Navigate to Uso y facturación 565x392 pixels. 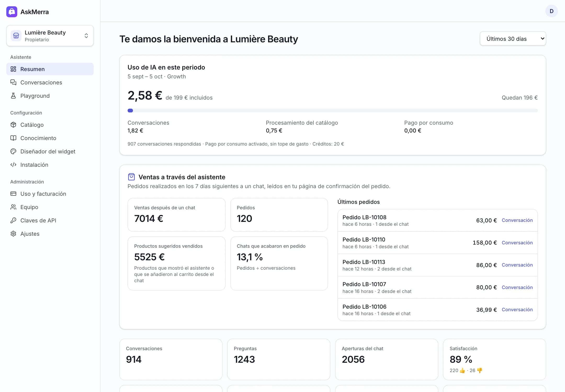coord(50,194)
